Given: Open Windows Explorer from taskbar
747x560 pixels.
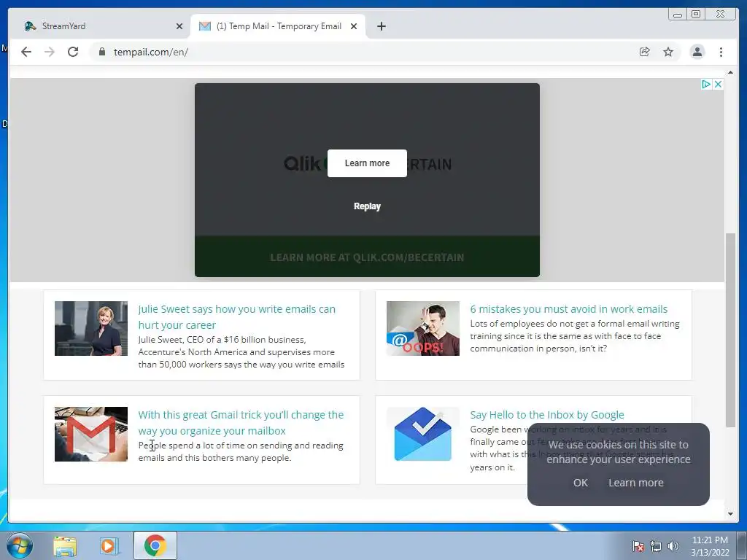Looking at the screenshot, I should 65,546.
